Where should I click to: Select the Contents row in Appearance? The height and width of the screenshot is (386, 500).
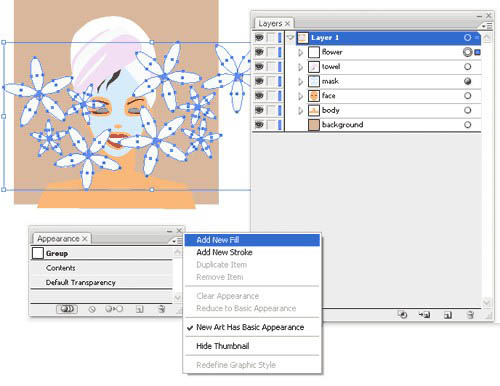[x=101, y=268]
